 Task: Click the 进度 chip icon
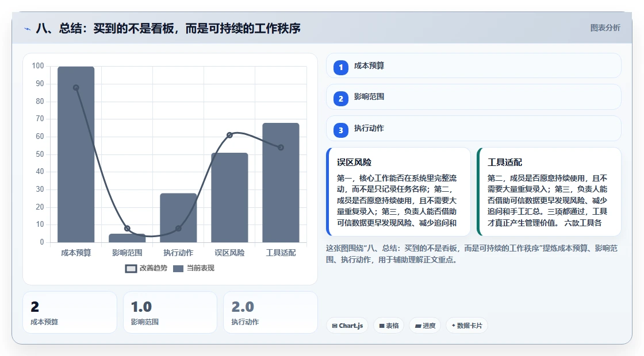tap(417, 326)
